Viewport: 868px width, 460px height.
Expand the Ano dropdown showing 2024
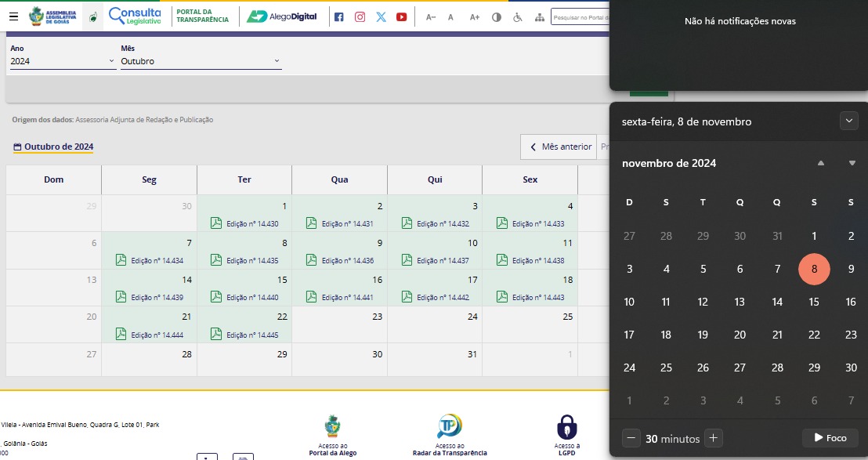click(63, 61)
